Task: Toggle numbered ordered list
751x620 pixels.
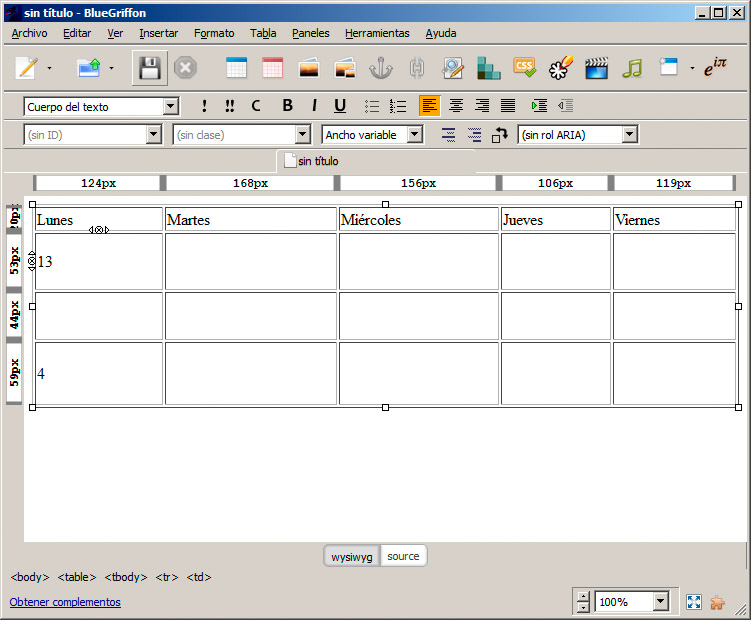Action: 398,106
